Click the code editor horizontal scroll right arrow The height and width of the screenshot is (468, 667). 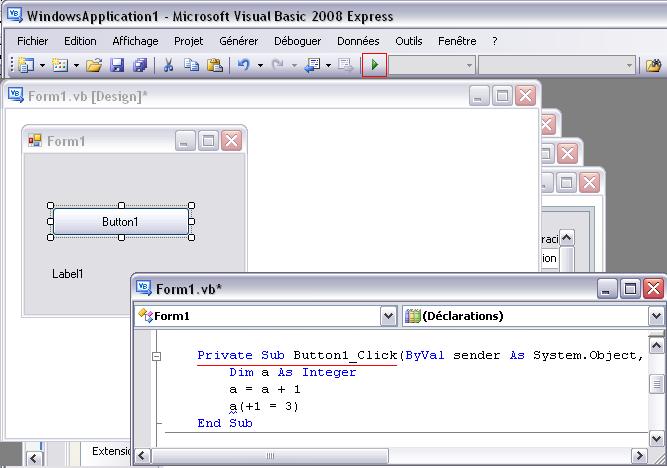[x=639, y=456]
